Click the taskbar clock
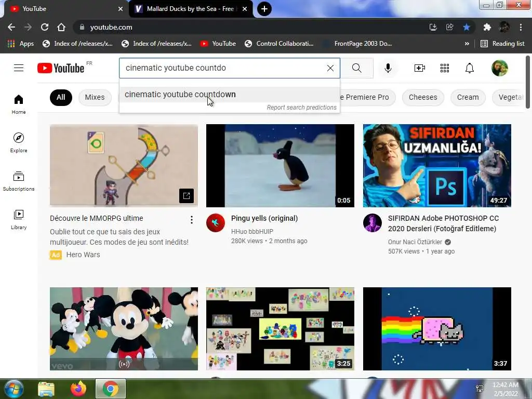Screen dimensions: 532x399 tap(506, 389)
